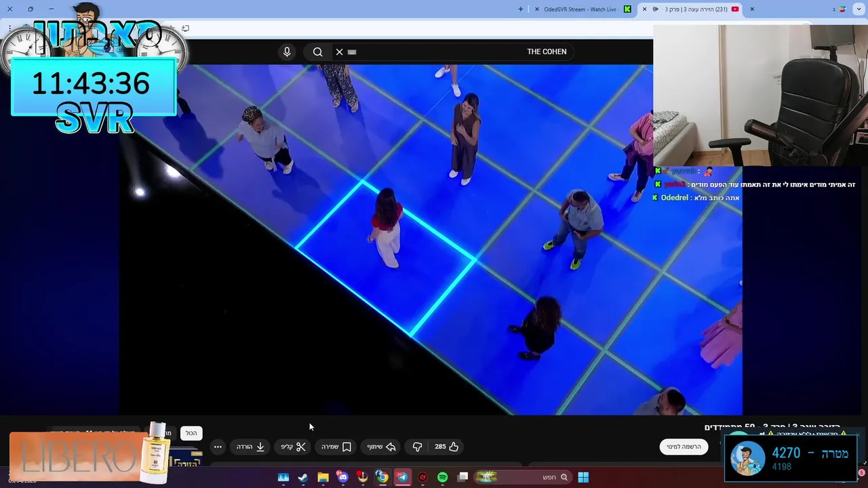Open Task View from the taskbar

point(462,477)
